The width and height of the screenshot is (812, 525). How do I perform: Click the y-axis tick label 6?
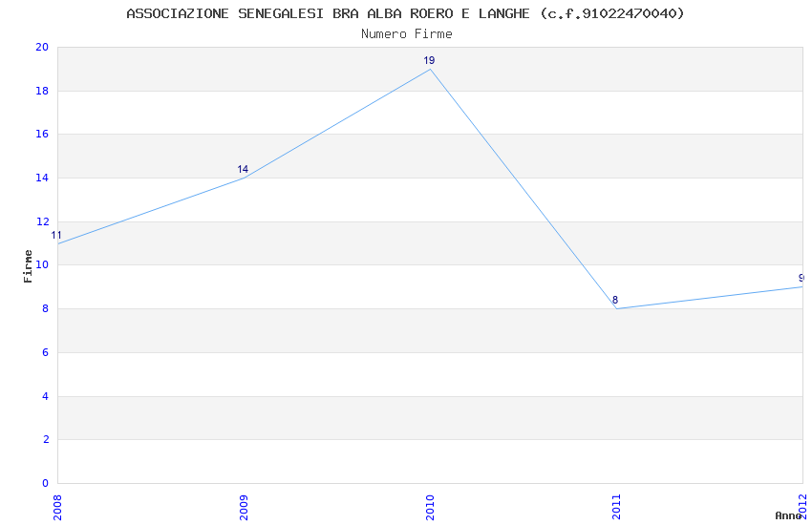click(46, 353)
